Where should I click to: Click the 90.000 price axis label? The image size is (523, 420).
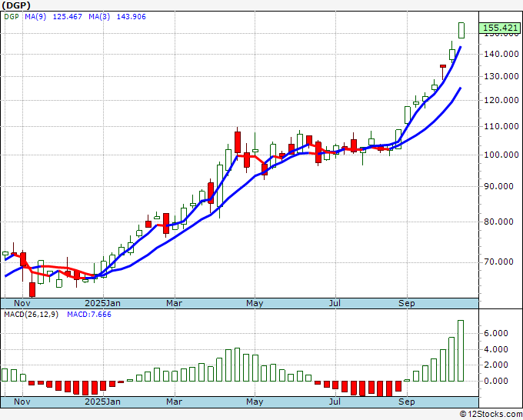498,186
